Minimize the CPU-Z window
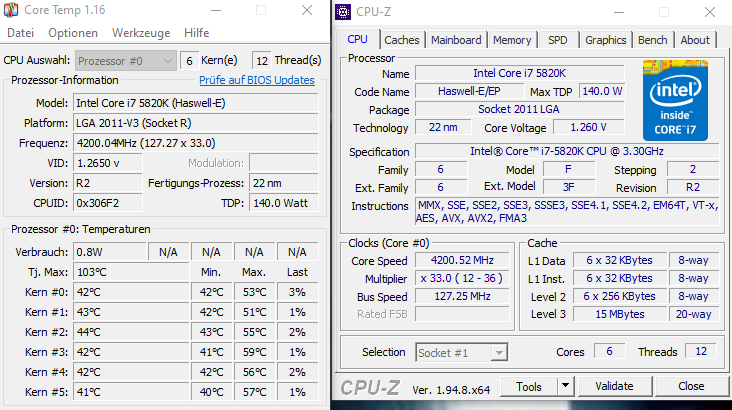The width and height of the screenshot is (732, 410). tap(619, 12)
